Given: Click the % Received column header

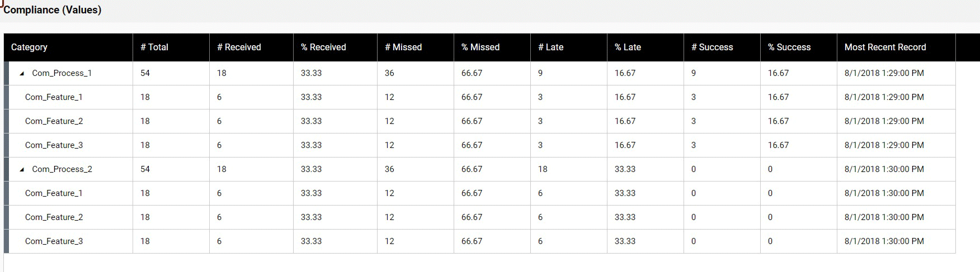Looking at the screenshot, I should pos(323,47).
